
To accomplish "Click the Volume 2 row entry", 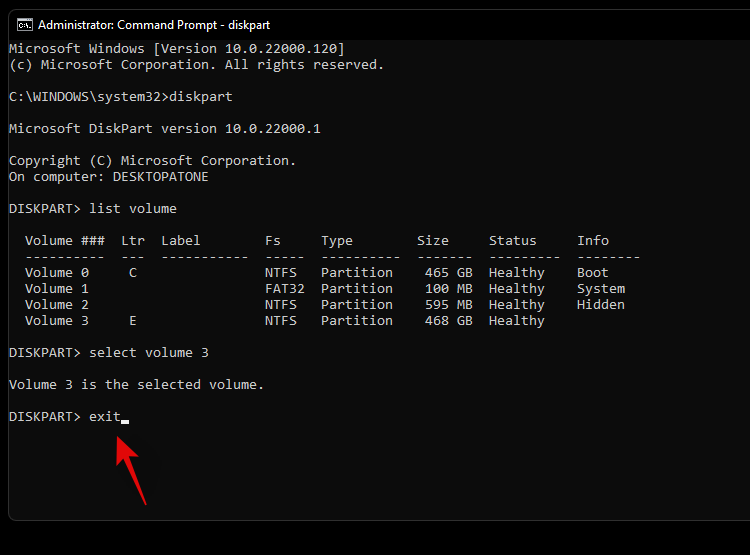I will click(57, 305).
